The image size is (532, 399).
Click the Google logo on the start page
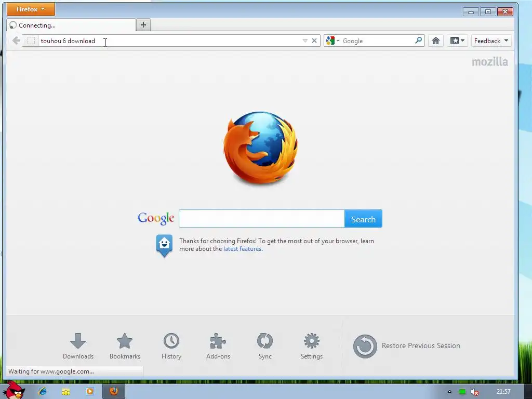pyautogui.click(x=156, y=218)
